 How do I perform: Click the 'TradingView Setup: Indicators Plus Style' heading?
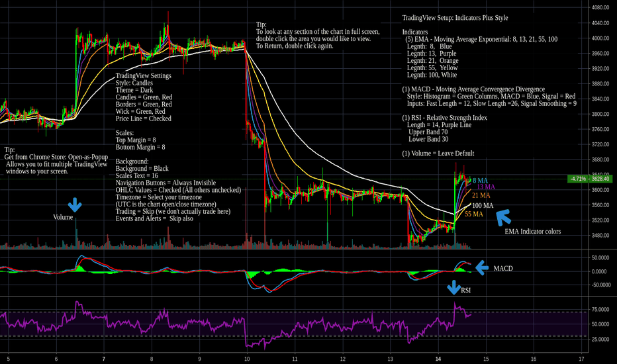coord(455,18)
